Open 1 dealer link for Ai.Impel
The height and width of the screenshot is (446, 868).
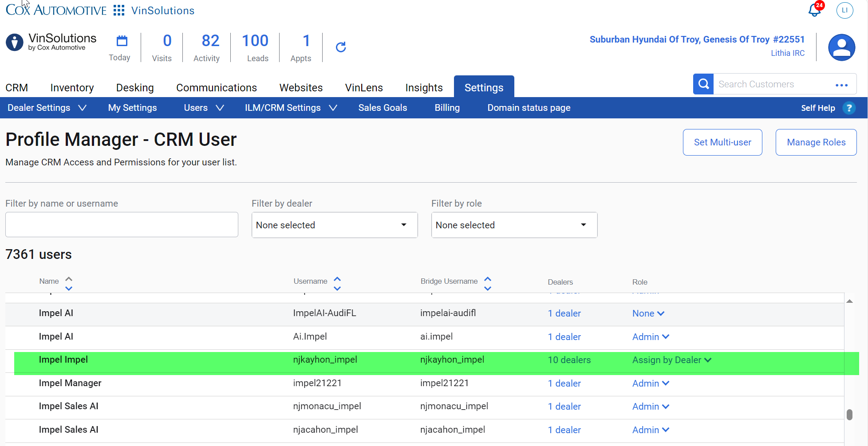coord(564,337)
